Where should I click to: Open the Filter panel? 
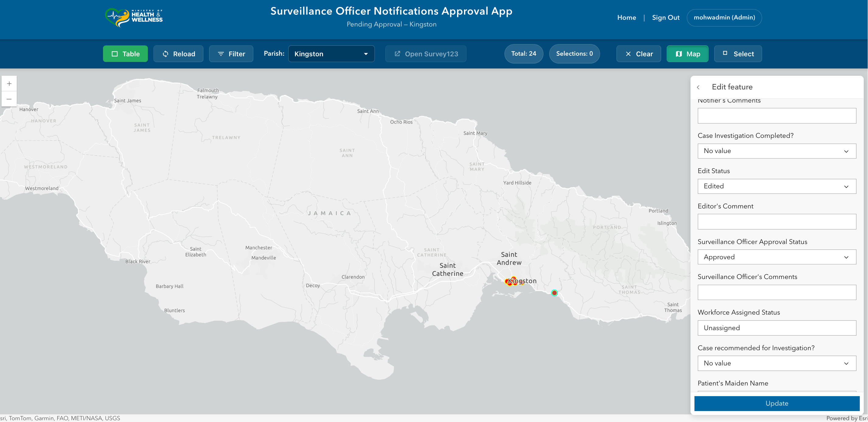pos(231,54)
